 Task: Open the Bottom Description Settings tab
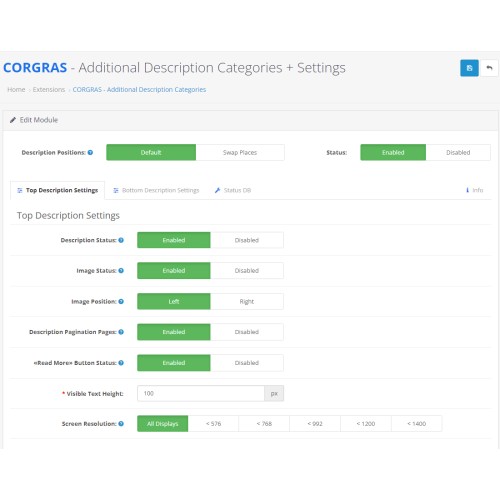tap(156, 190)
